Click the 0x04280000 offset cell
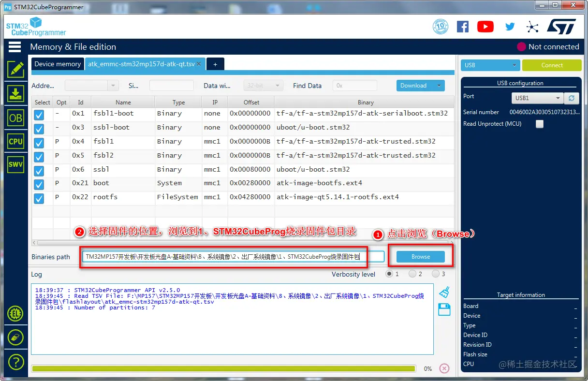588x381 pixels. (250, 197)
